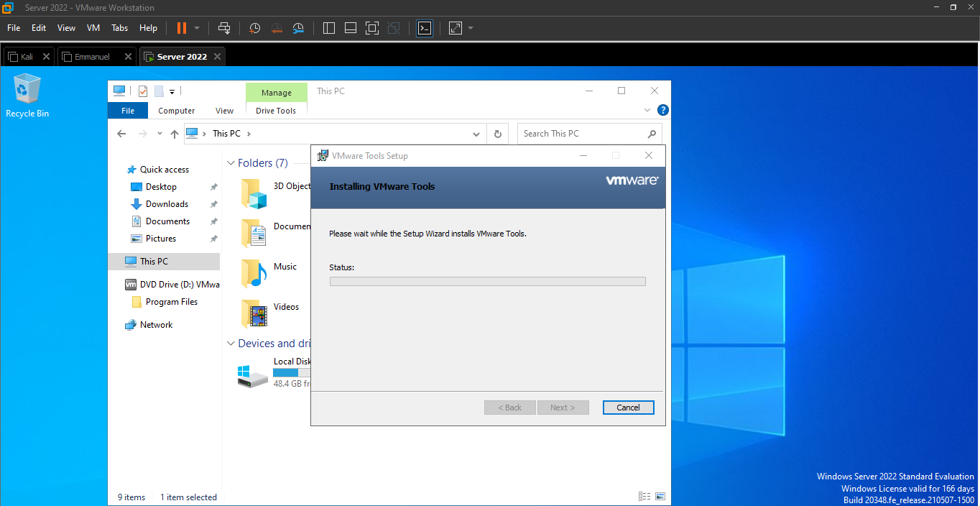The width and height of the screenshot is (980, 506).
Task: Open the VMware File menu
Action: click(x=14, y=28)
